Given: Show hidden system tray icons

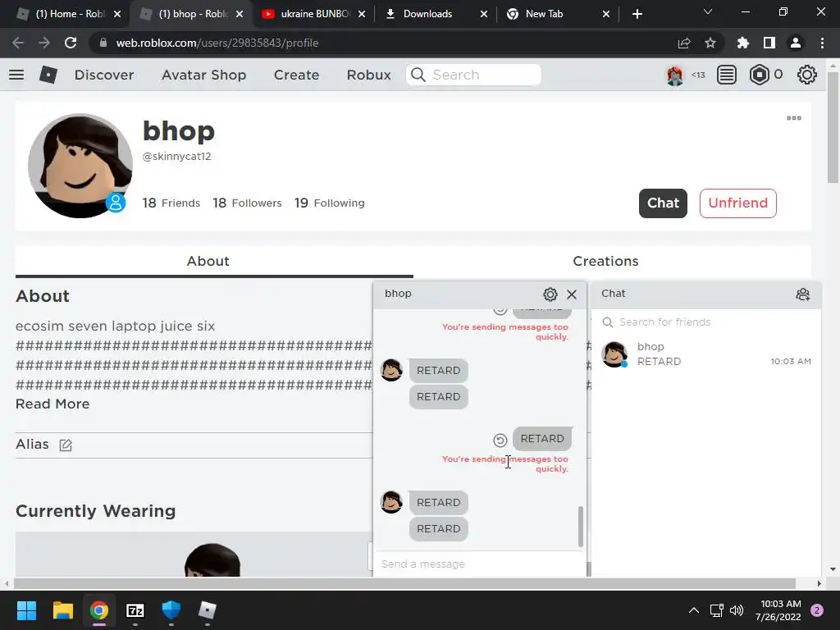Looking at the screenshot, I should (694, 610).
